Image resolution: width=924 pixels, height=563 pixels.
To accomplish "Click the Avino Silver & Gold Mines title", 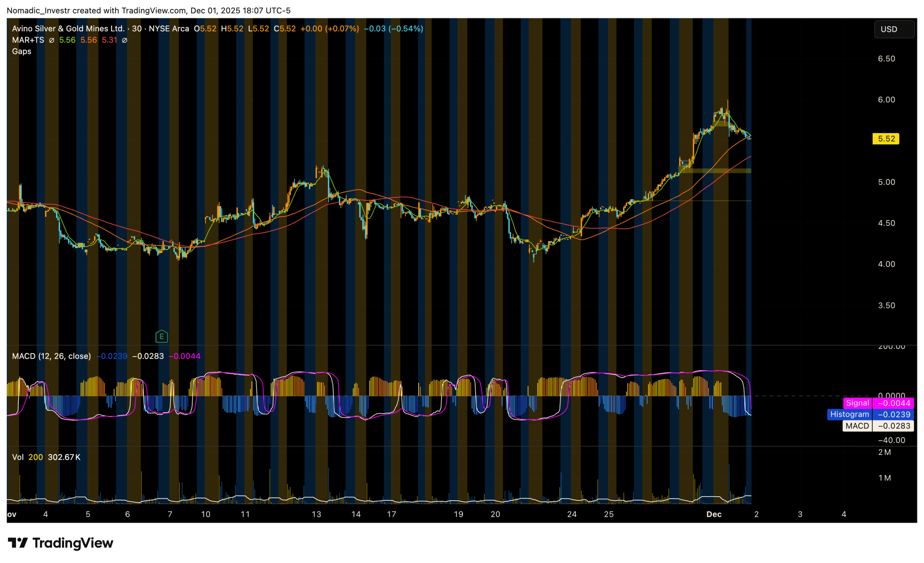I will [68, 29].
